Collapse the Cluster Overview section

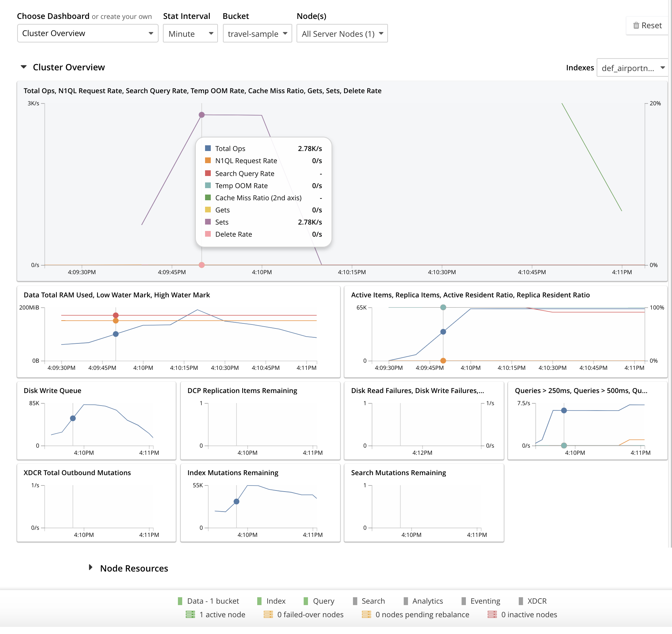click(24, 67)
